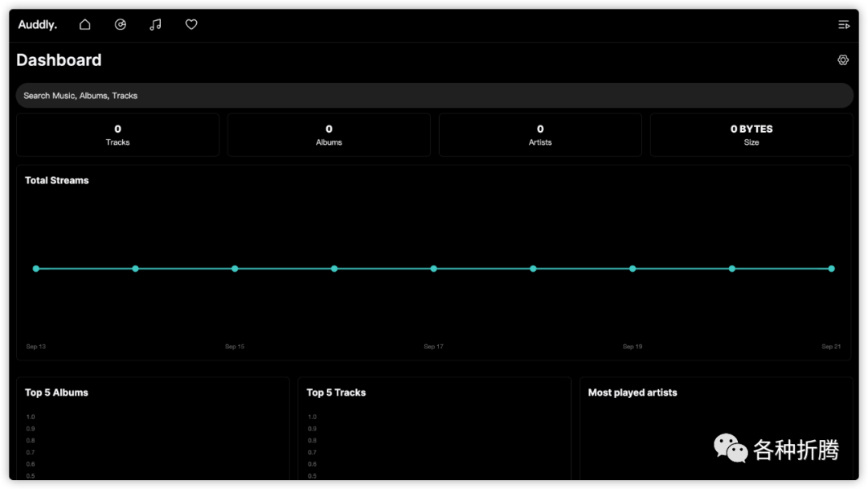Click the Most played artists heading
The width and height of the screenshot is (868, 489).
[633, 392]
